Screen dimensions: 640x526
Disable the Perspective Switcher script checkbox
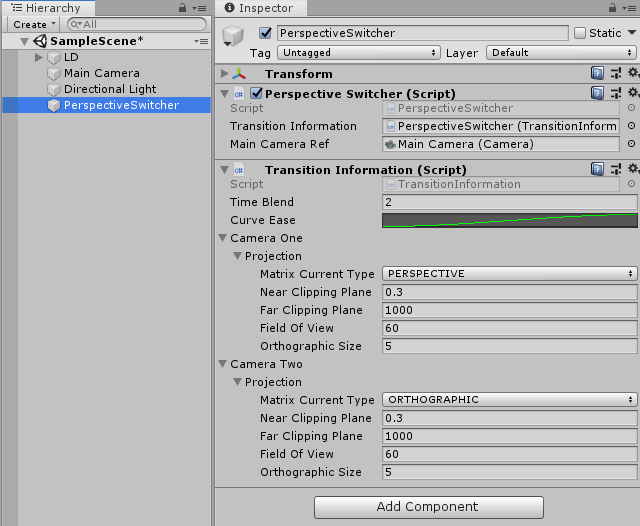point(256,93)
